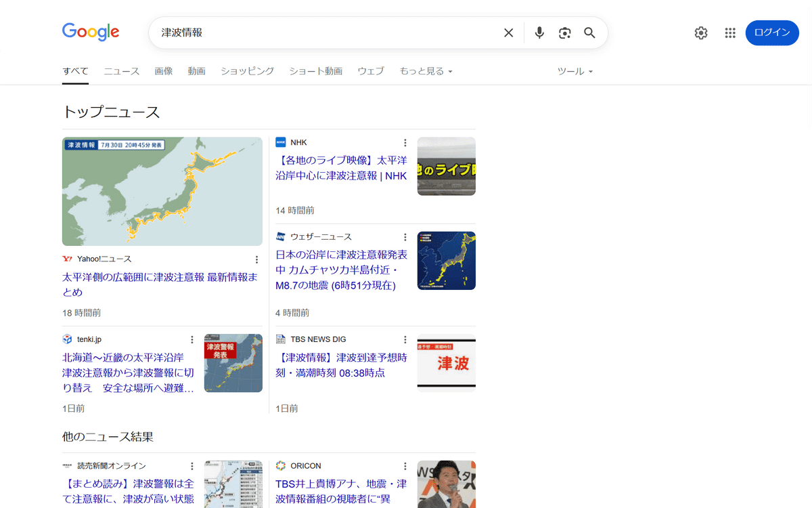Open more options for TBS NEWS DIG result
Image resolution: width=812 pixels, height=508 pixels.
(405, 340)
